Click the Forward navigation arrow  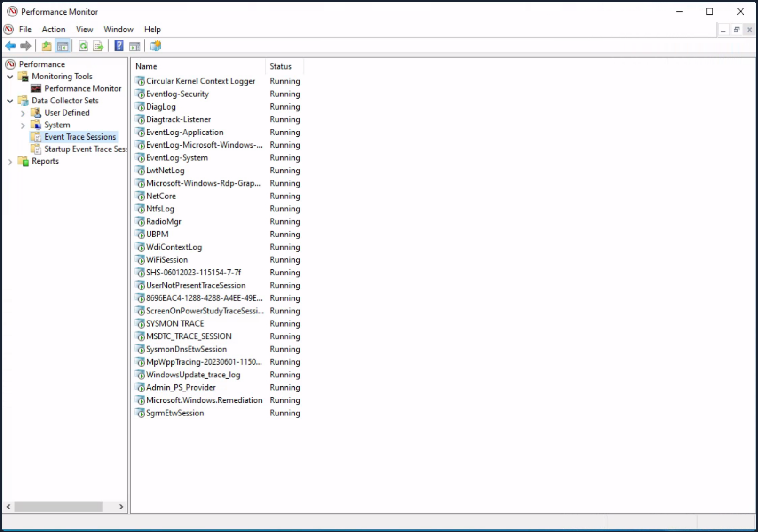tap(26, 46)
